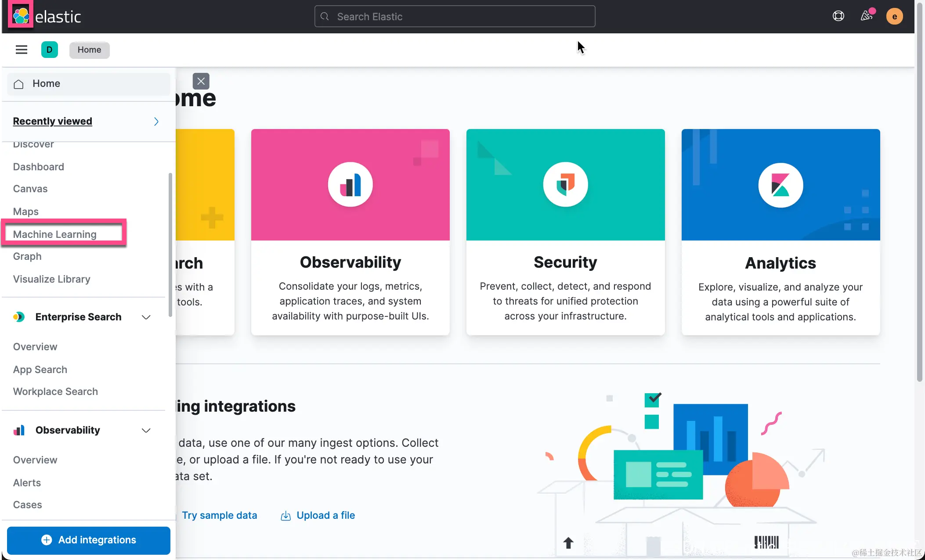The width and height of the screenshot is (925, 560).
Task: Click the Add integrations button
Action: 89,540
